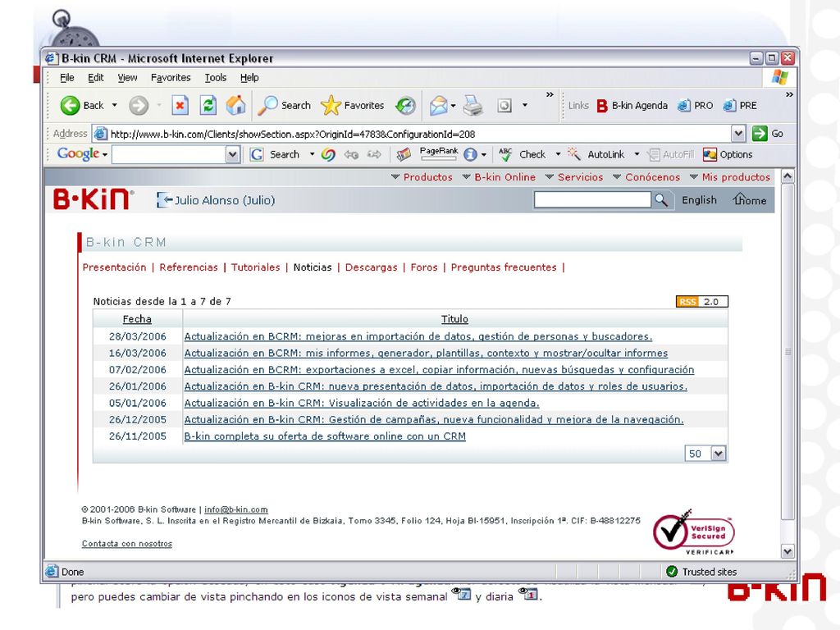The height and width of the screenshot is (630, 840).
Task: Click the B-kin site search magnifier icon
Action: (x=661, y=200)
